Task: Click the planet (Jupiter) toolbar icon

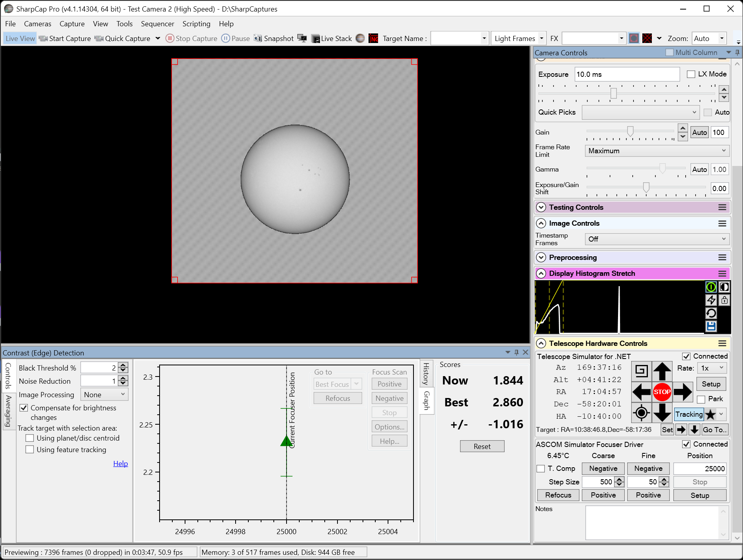Action: point(360,39)
